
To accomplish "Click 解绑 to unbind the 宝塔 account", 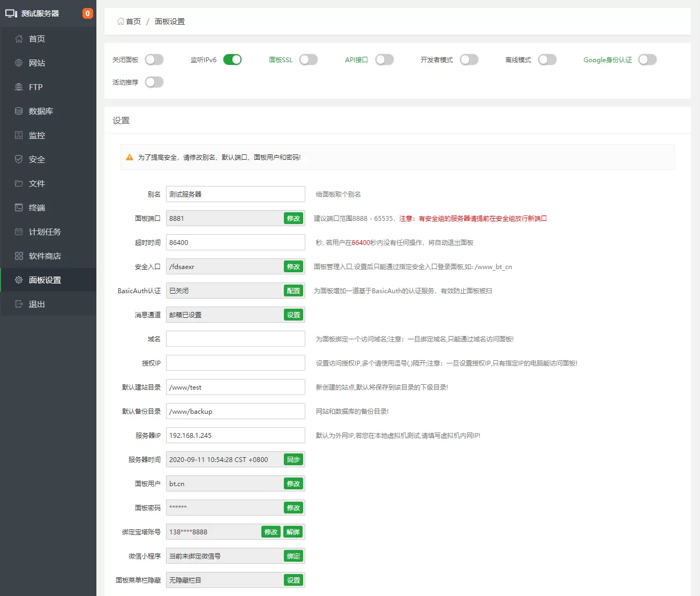I will pyautogui.click(x=293, y=532).
